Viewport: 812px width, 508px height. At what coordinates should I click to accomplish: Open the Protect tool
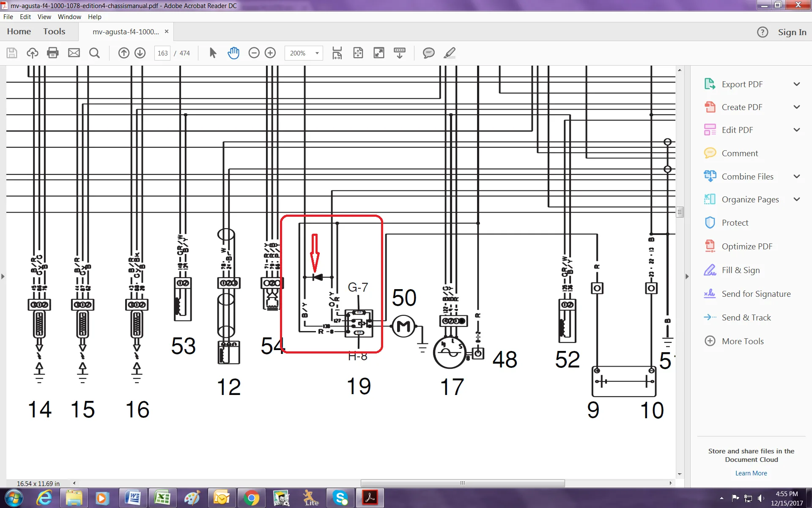point(735,223)
